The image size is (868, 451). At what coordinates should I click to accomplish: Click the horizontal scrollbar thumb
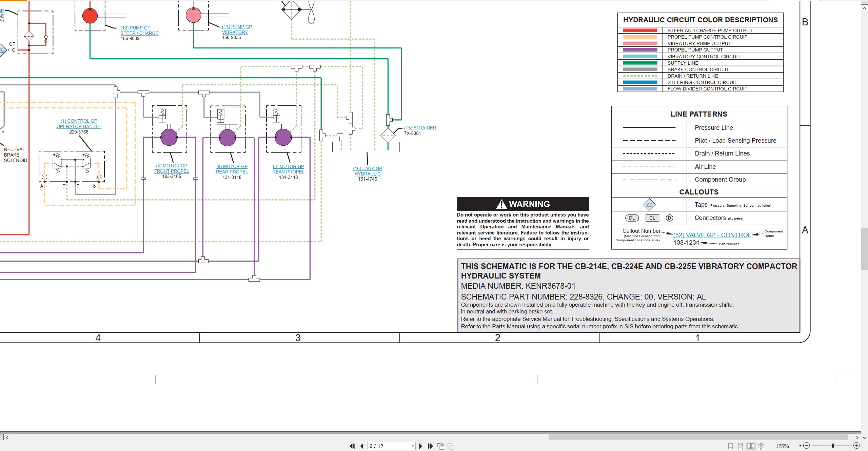coord(698,437)
